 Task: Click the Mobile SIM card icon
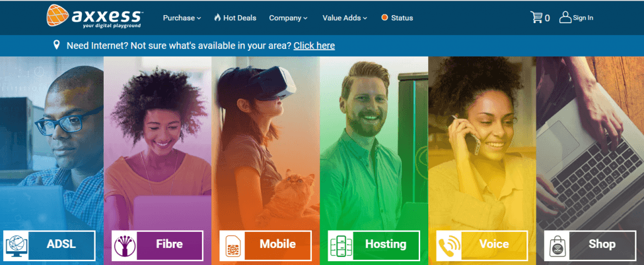[x=233, y=246]
